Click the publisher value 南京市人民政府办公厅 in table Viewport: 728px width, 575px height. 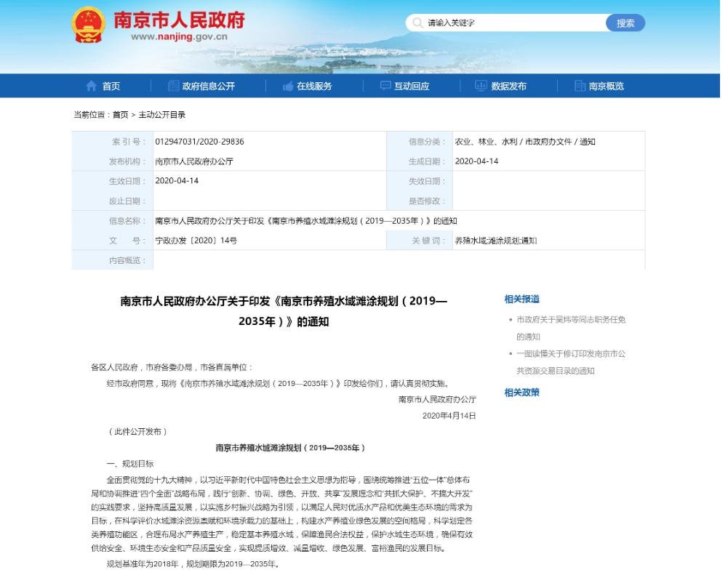pos(194,161)
